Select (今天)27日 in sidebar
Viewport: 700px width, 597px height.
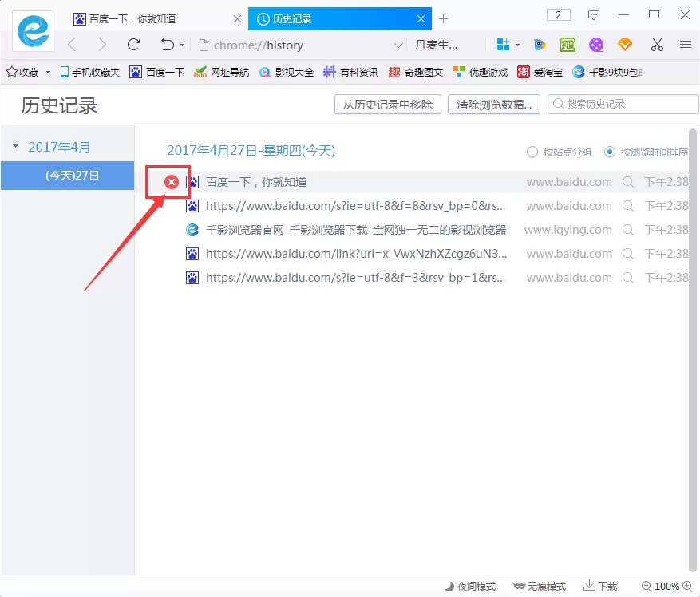point(67,176)
